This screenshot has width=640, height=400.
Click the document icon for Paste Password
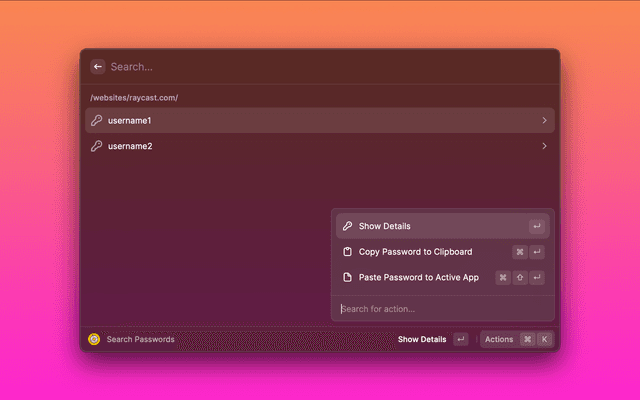[x=347, y=277]
